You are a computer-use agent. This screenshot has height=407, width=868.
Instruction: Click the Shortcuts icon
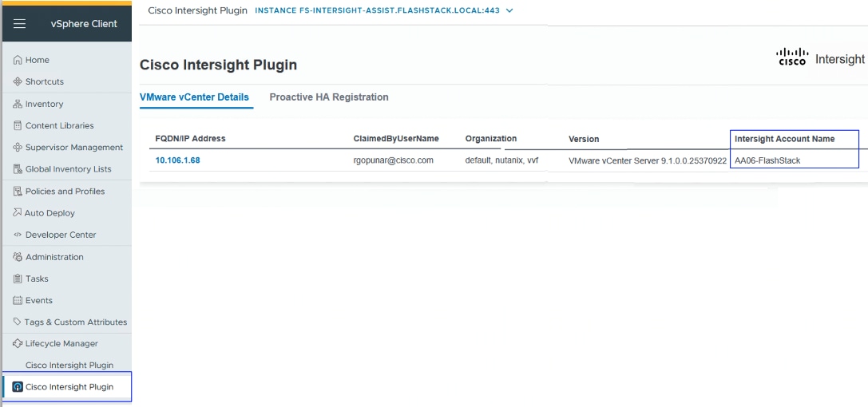pos(18,81)
